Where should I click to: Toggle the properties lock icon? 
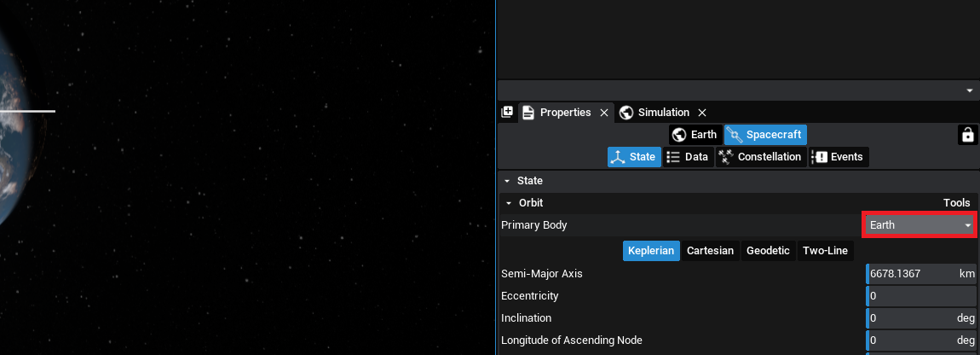[967, 135]
